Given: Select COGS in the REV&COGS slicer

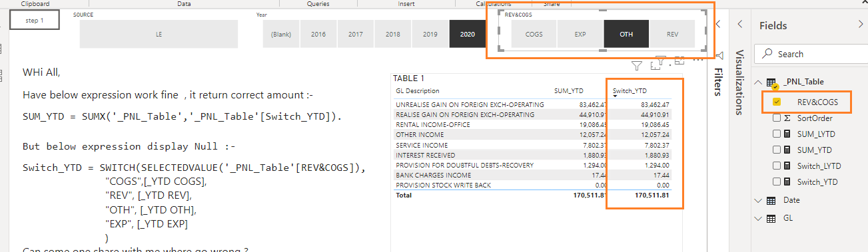Looking at the screenshot, I should coord(534,33).
